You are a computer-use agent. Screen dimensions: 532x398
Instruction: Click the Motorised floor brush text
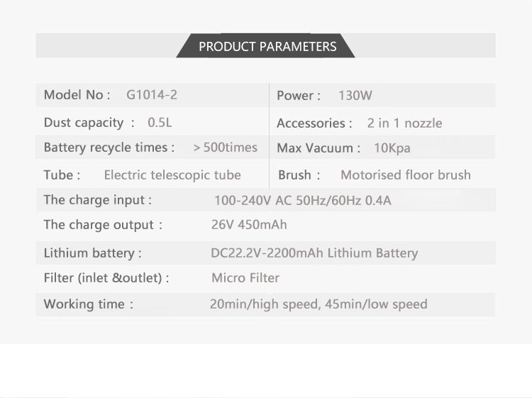405,175
